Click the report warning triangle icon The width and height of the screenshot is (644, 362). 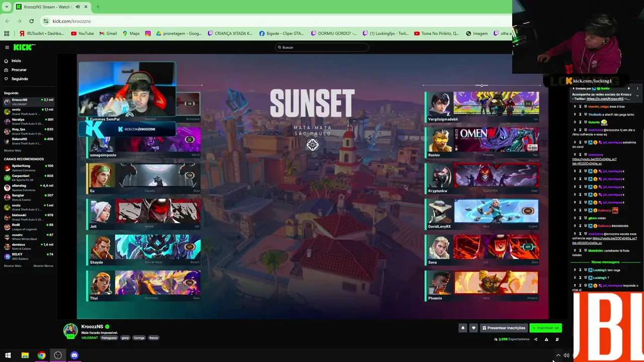(546, 339)
